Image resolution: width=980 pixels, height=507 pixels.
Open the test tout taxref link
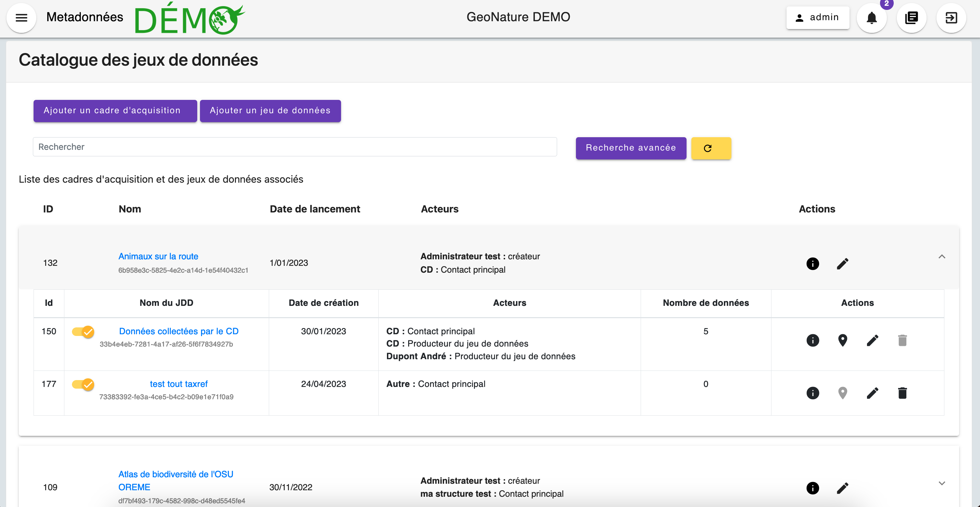(179, 384)
